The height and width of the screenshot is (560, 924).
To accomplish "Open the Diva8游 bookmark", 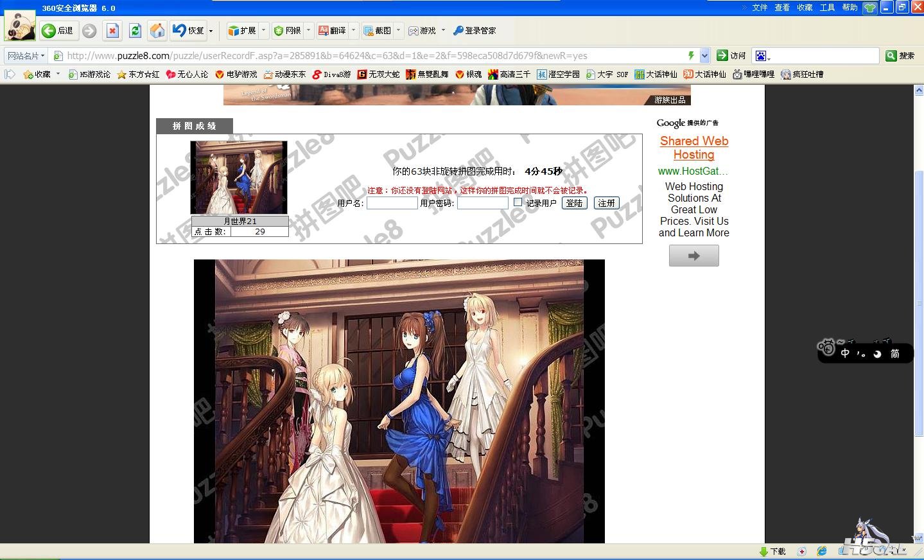I will [x=331, y=74].
